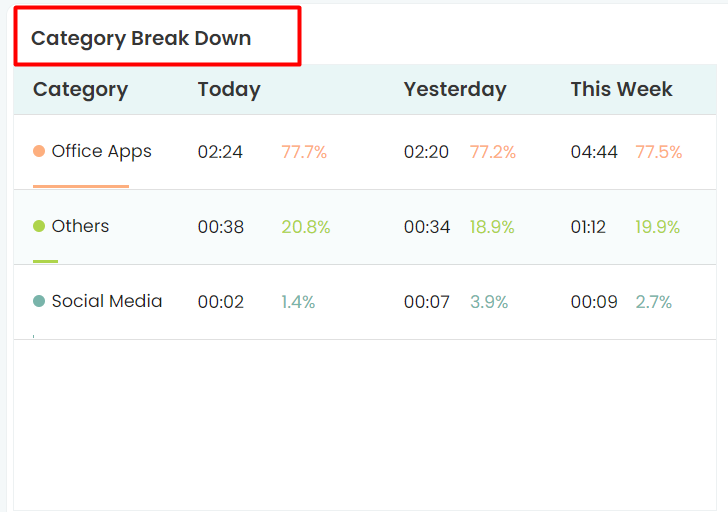Click the 77.7% Office Apps today percentage
This screenshot has width=728, height=512.
pos(304,152)
